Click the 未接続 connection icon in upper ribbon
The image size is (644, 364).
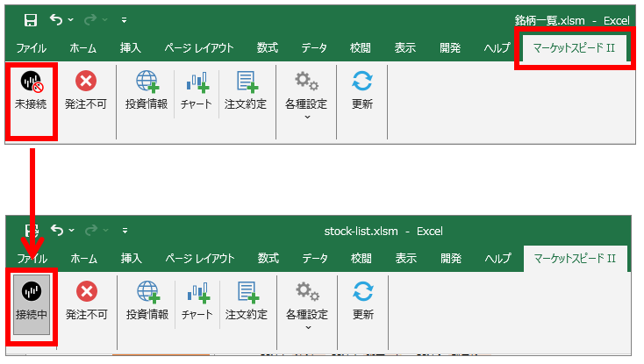32,91
